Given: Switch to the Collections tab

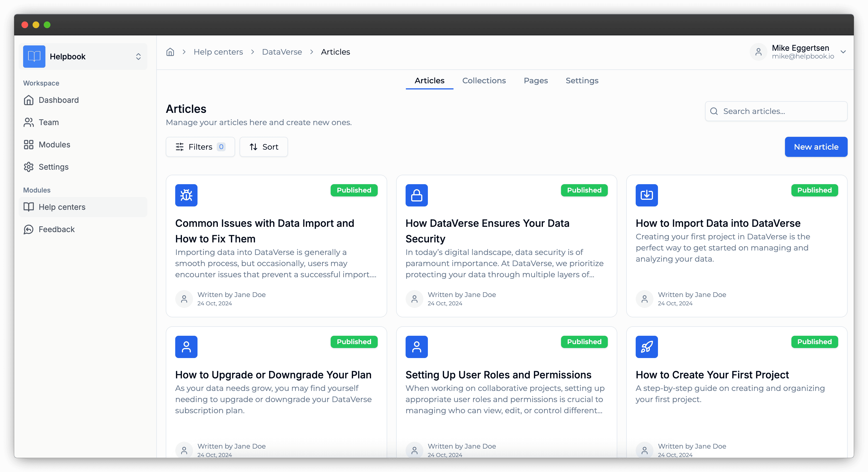Looking at the screenshot, I should click(x=484, y=81).
